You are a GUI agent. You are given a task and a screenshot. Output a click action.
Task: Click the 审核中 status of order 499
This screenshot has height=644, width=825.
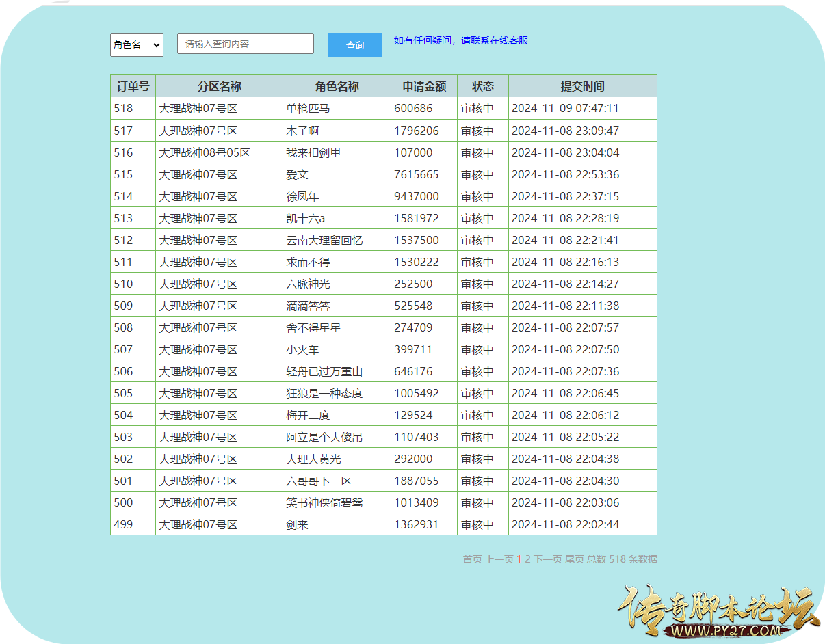tap(477, 524)
